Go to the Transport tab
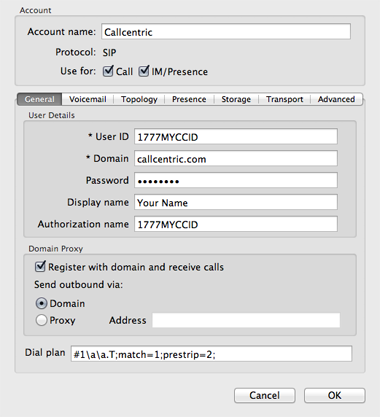This screenshot has height=417, width=380. pos(284,99)
